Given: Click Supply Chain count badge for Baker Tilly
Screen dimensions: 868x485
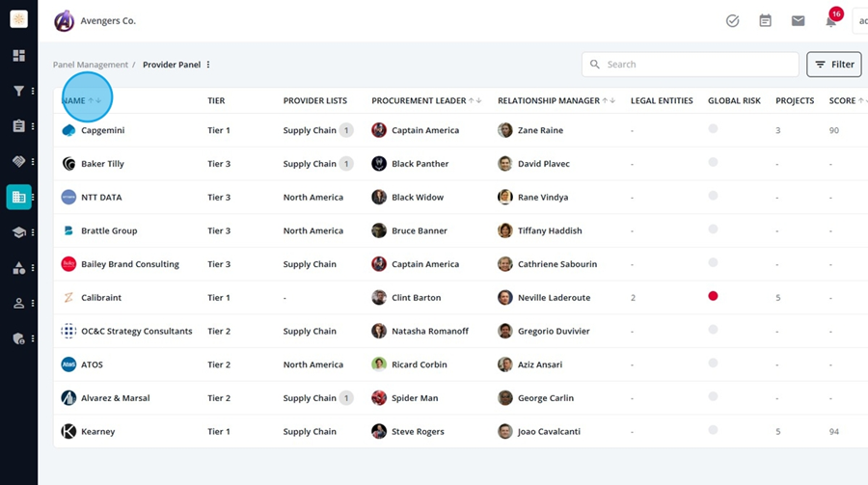Looking at the screenshot, I should (346, 164).
